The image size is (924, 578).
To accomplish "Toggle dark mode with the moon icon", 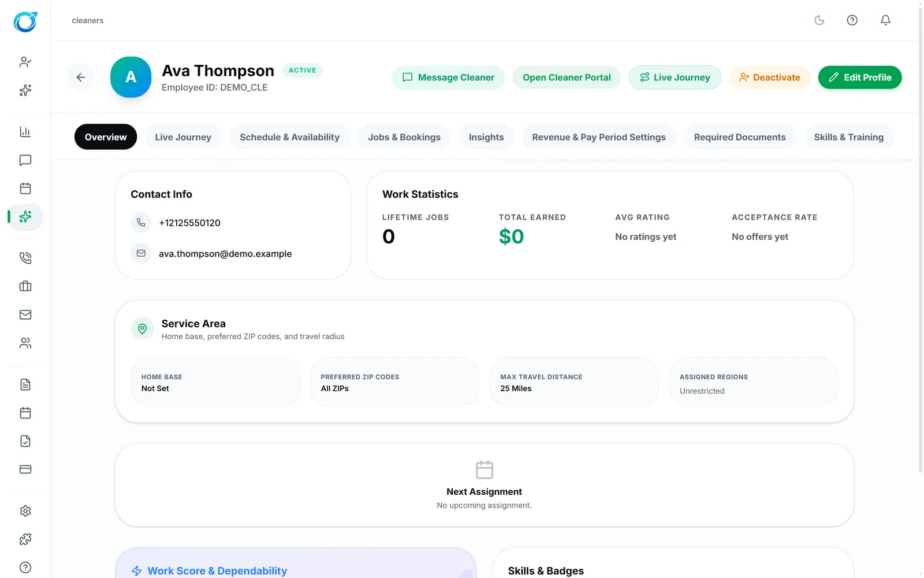I will [x=819, y=20].
